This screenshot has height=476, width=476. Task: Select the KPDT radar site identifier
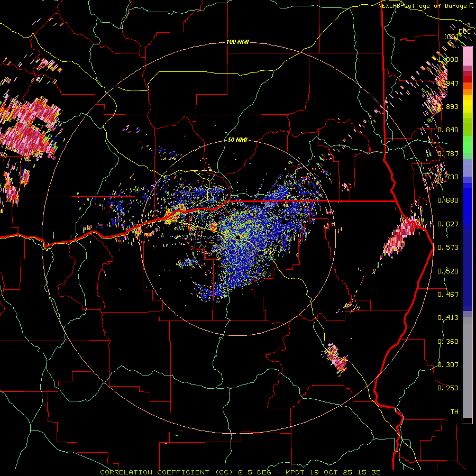point(295,472)
